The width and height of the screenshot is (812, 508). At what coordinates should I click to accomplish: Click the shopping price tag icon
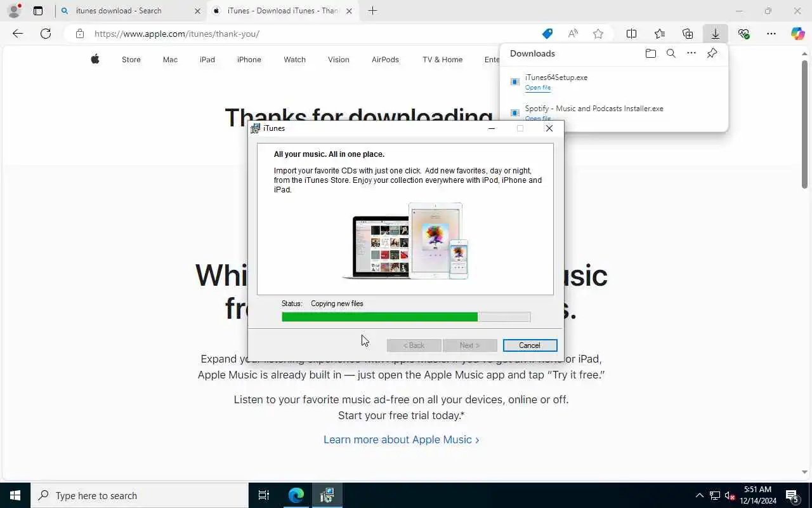coord(547,34)
